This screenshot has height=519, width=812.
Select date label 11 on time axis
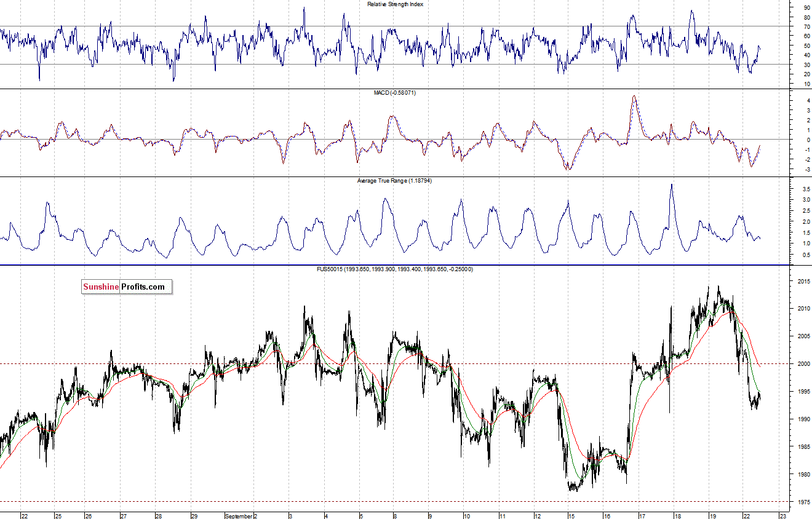pos(503,516)
